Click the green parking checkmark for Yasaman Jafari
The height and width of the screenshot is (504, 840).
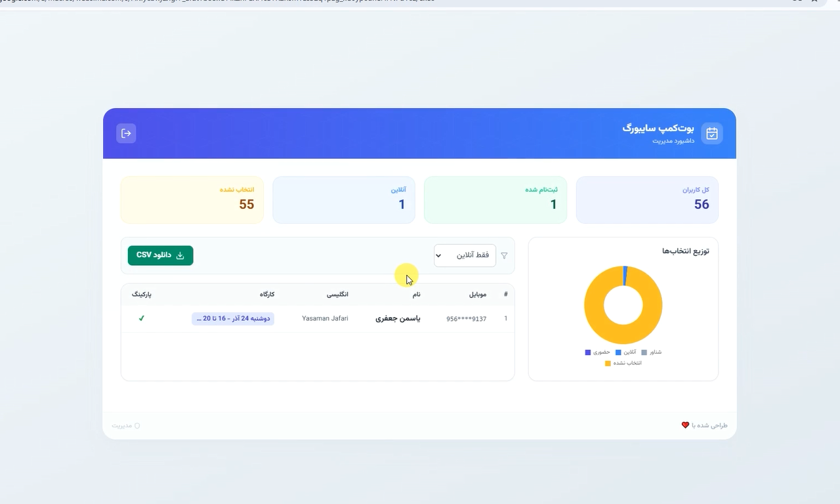pyautogui.click(x=141, y=318)
